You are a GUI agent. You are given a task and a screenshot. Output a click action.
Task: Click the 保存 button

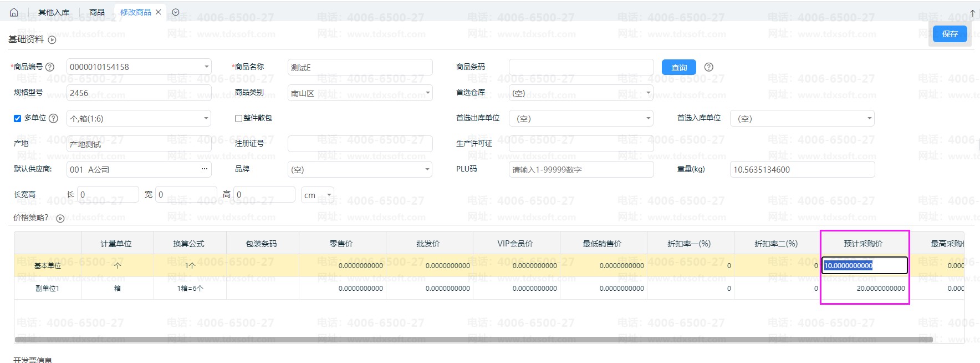click(950, 34)
